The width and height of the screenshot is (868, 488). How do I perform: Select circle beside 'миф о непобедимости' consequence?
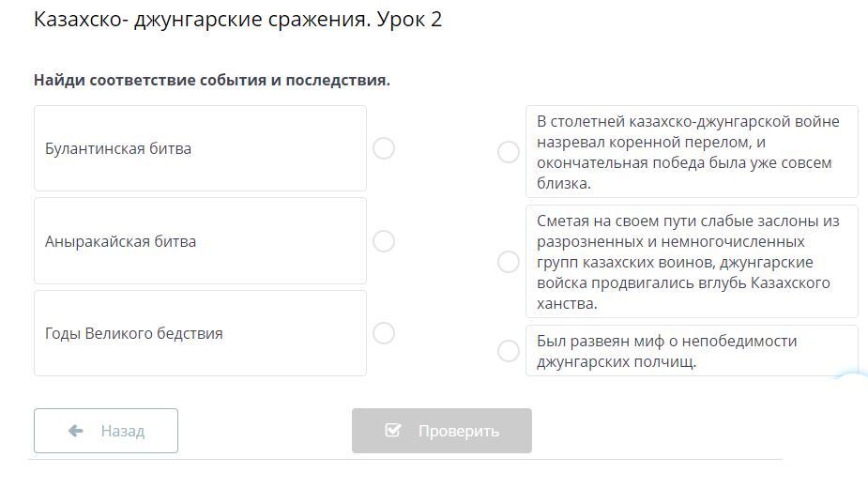point(509,351)
